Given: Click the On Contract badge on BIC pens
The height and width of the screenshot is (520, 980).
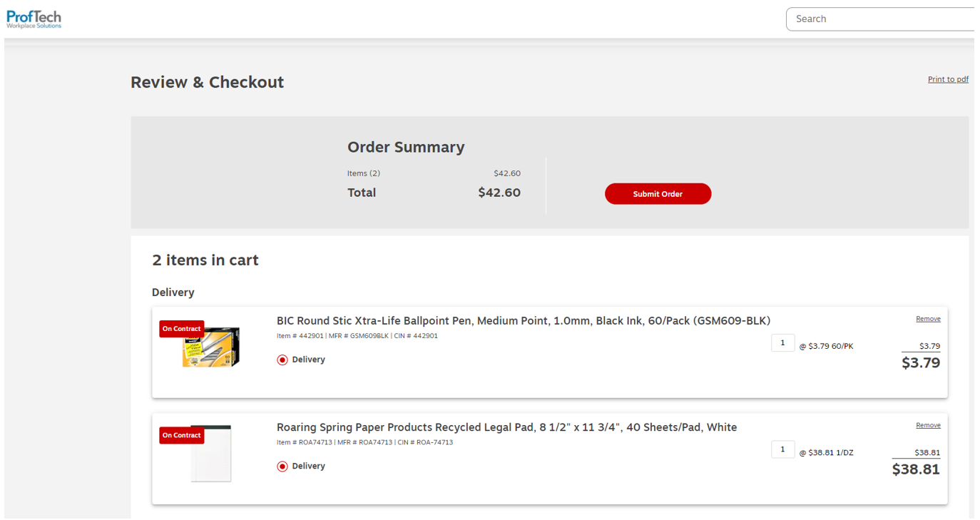Looking at the screenshot, I should pyautogui.click(x=182, y=329).
